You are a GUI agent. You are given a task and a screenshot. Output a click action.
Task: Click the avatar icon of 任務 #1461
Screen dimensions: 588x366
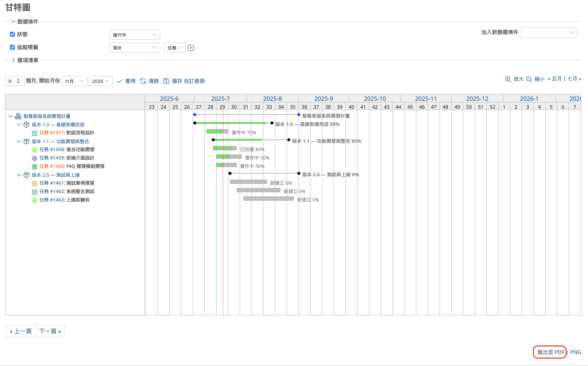pos(35,183)
